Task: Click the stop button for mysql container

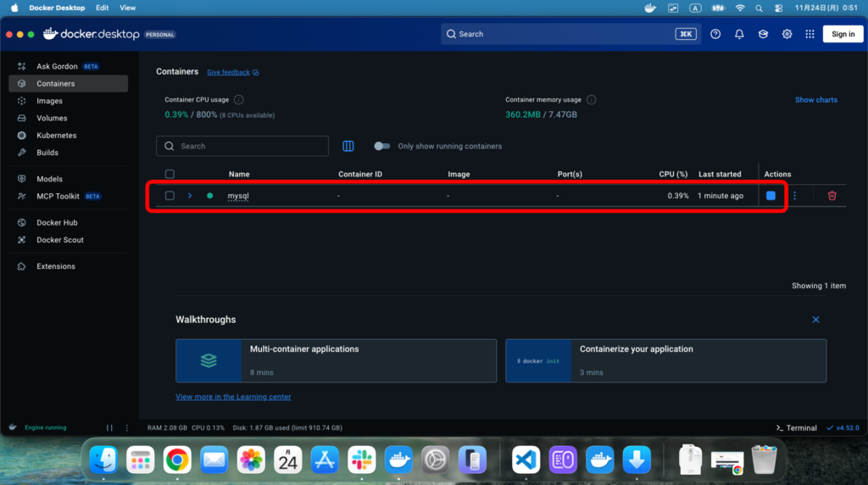Action: tap(771, 196)
